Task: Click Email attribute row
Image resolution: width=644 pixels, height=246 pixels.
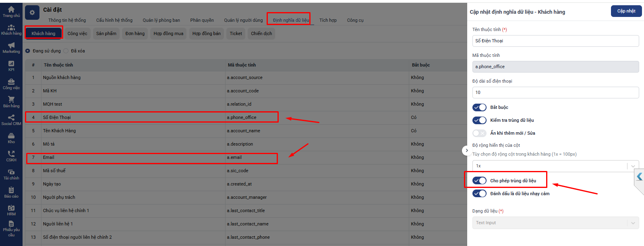Action: click(246, 157)
